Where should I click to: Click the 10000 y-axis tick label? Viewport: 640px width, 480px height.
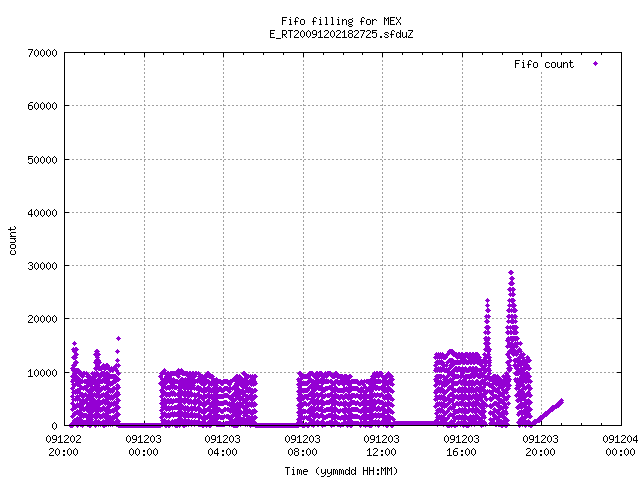[42, 373]
